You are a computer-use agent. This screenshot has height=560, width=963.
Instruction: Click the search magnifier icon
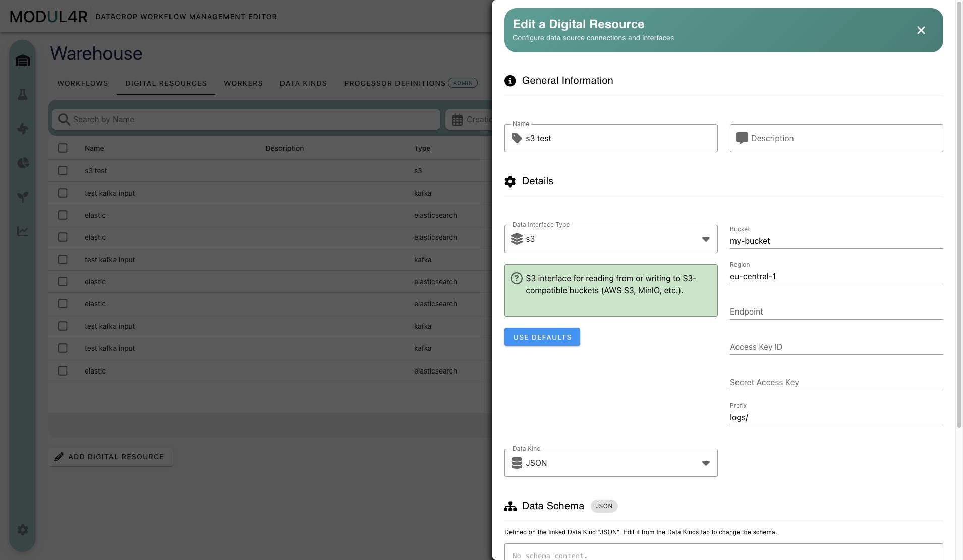[x=64, y=119]
